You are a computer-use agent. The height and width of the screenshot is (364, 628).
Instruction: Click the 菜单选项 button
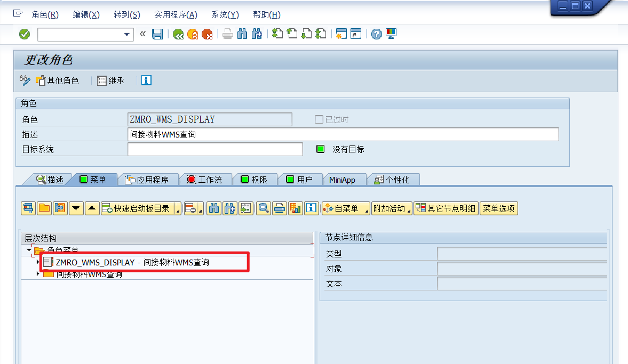click(499, 208)
